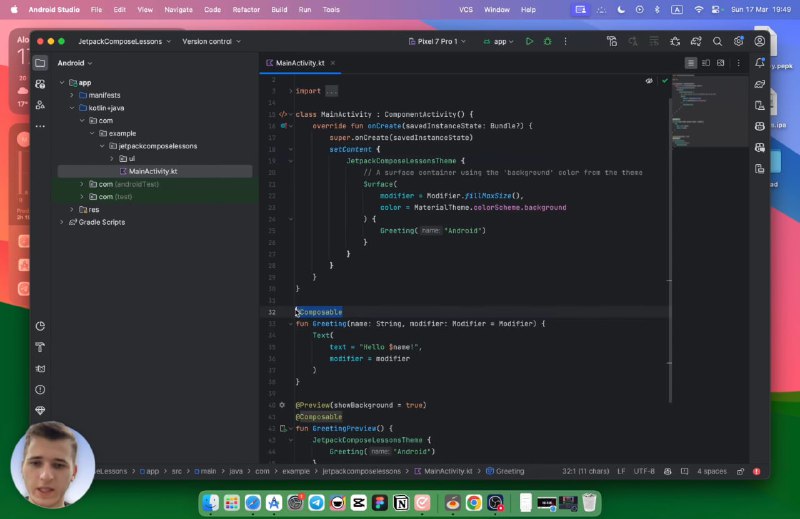The height and width of the screenshot is (519, 800).
Task: Open the Search Everywhere magnifier icon
Action: [x=717, y=41]
